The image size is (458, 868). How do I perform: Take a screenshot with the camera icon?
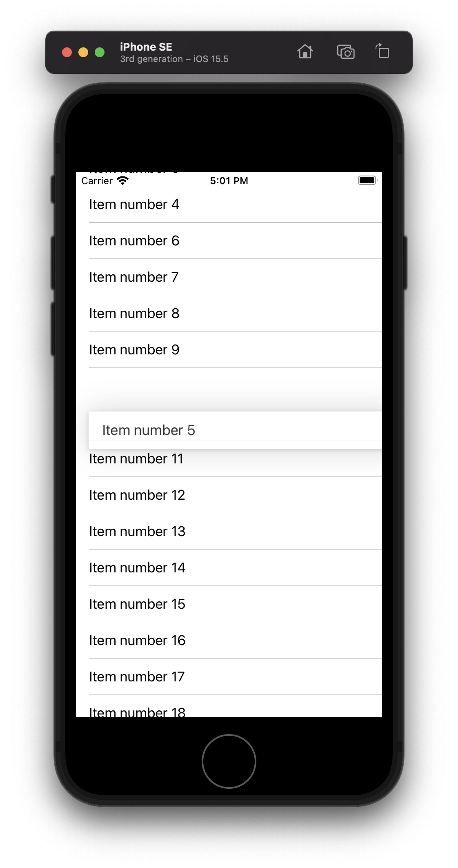coord(346,52)
